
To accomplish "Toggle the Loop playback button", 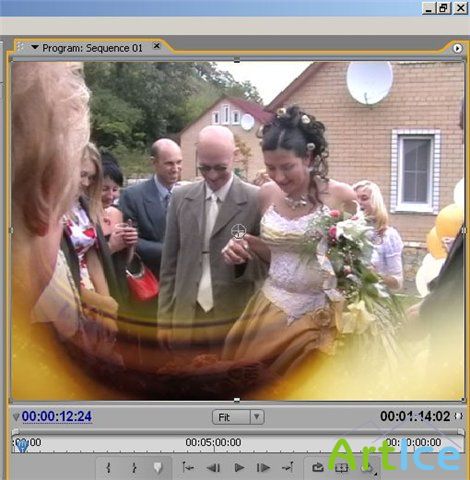I will click(x=318, y=468).
